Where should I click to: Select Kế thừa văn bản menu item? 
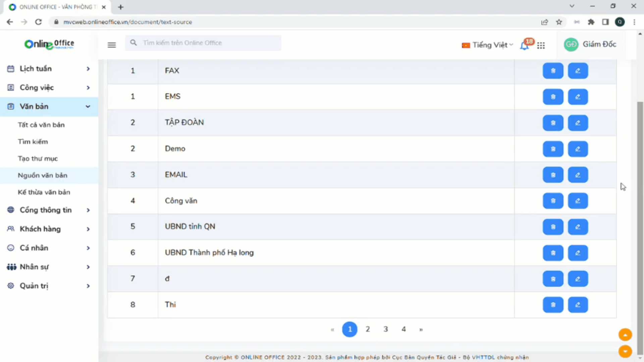point(44,192)
